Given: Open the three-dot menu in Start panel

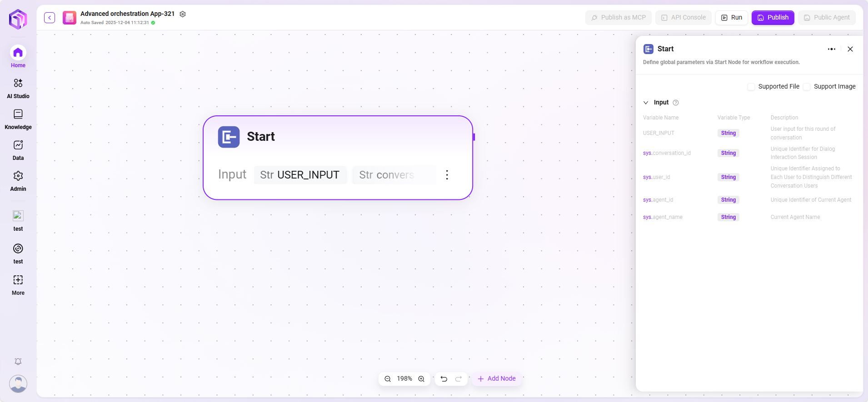Looking at the screenshot, I should pos(831,49).
